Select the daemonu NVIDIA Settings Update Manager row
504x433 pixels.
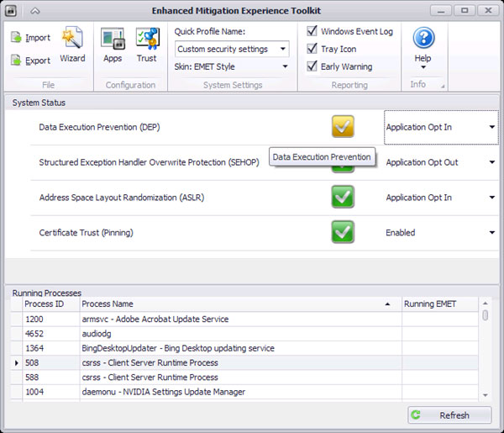244,392
